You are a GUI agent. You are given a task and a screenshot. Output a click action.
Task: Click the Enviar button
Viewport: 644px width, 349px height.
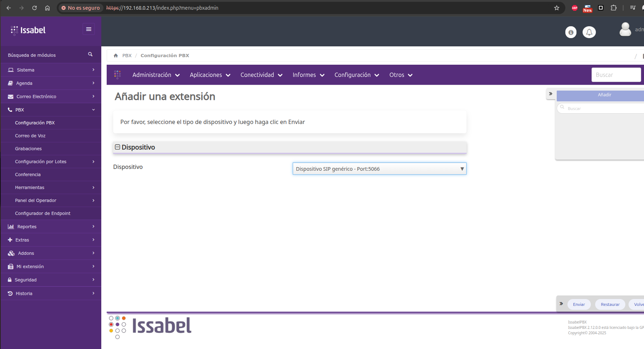[x=579, y=304]
